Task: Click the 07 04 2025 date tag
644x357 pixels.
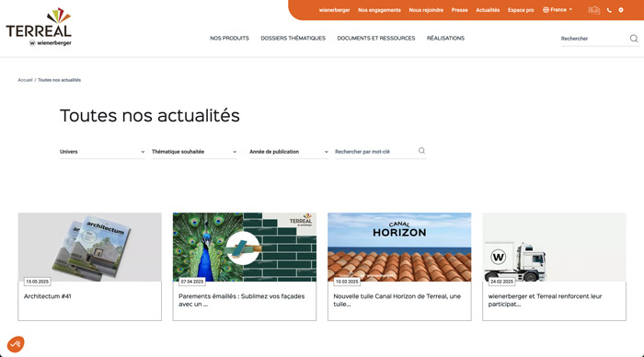Action: click(x=192, y=282)
